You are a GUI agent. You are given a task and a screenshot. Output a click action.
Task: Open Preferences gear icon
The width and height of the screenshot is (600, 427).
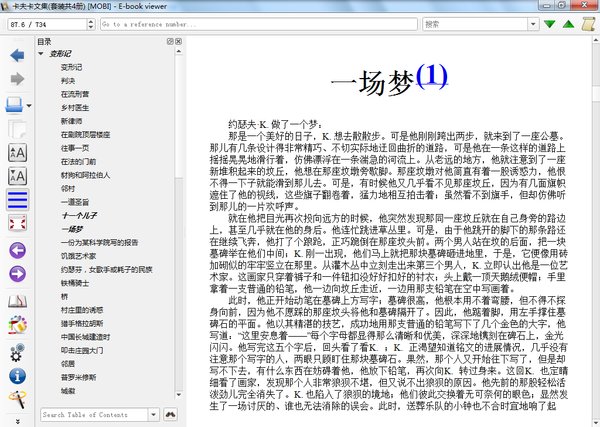[x=17, y=352]
